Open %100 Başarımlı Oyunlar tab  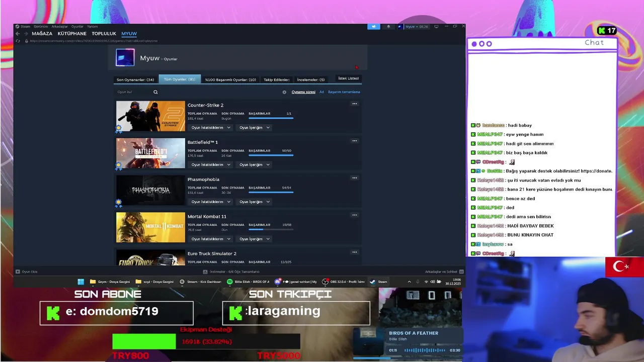point(230,79)
